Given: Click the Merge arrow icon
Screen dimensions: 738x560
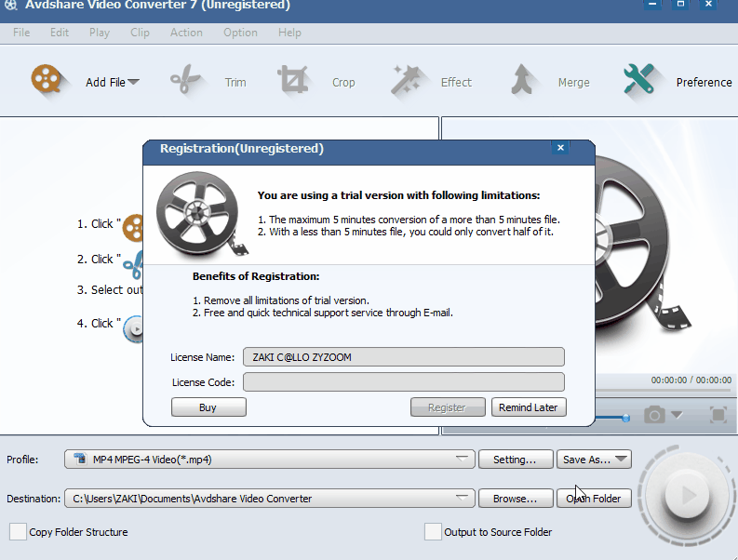Looking at the screenshot, I should coord(521,79).
